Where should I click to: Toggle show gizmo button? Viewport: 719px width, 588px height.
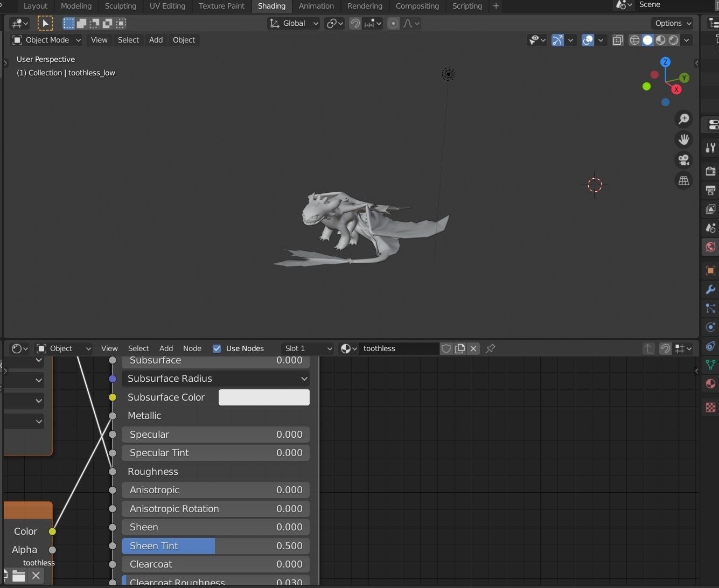(557, 40)
